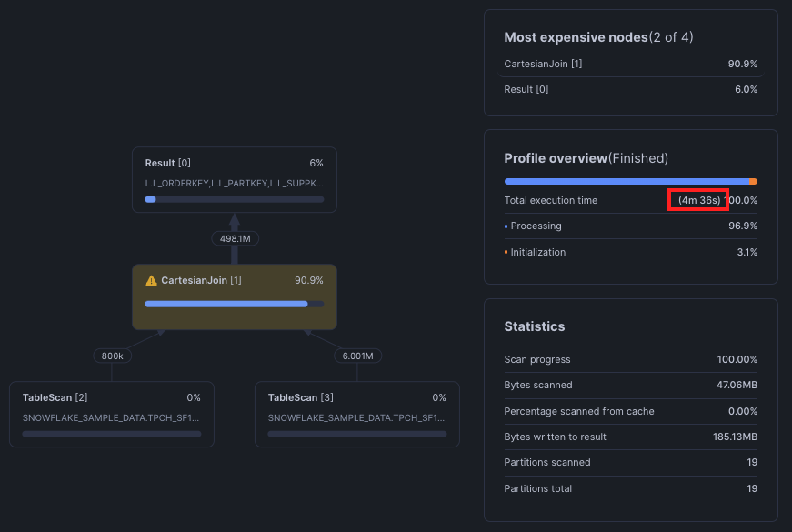Select the orange Initialization legend dot
The width and height of the screenshot is (792, 532).
506,252
